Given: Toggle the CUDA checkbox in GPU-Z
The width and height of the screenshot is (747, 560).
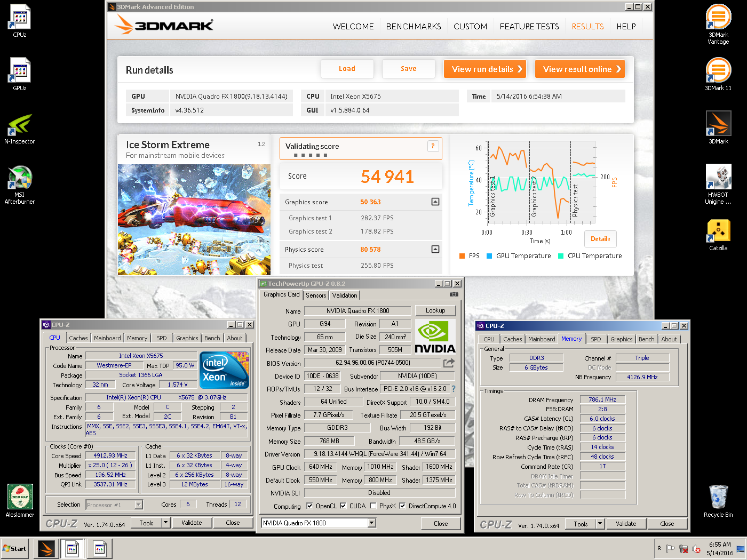Looking at the screenshot, I should tap(343, 506).
